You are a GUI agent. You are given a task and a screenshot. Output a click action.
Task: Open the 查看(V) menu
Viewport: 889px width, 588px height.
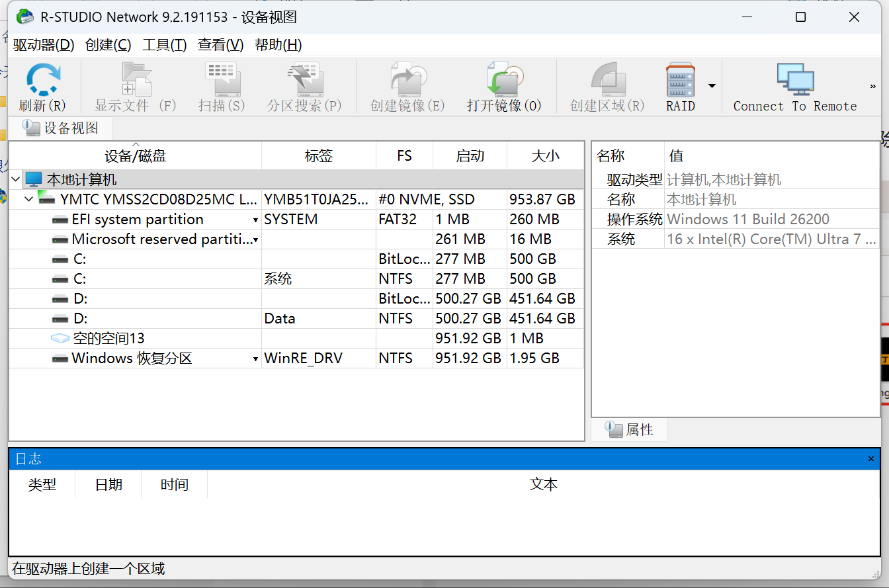tap(221, 45)
